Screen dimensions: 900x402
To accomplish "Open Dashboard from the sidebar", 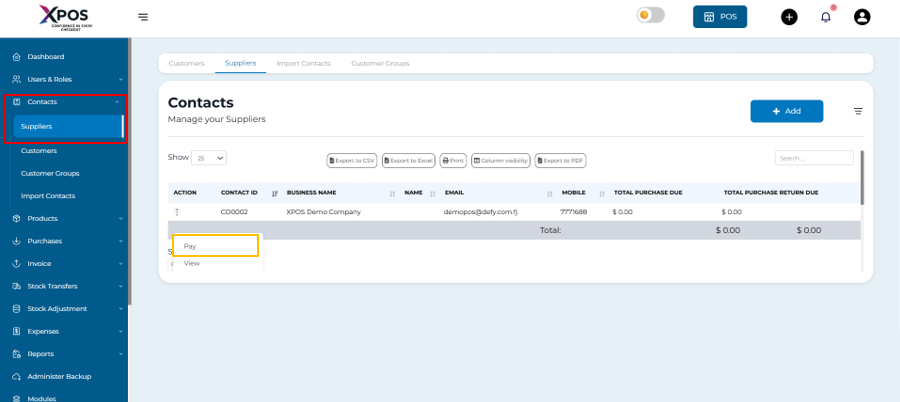I will point(45,57).
